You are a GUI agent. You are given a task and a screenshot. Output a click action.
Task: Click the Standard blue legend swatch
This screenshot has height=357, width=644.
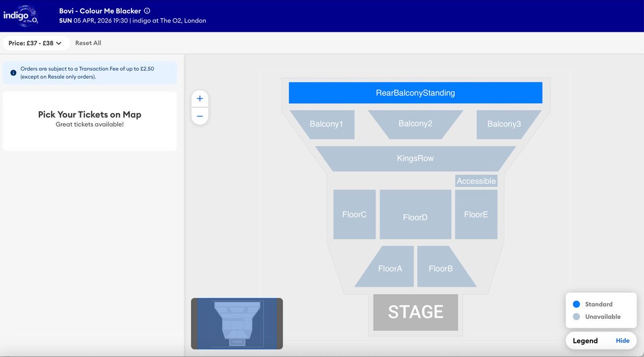click(576, 304)
